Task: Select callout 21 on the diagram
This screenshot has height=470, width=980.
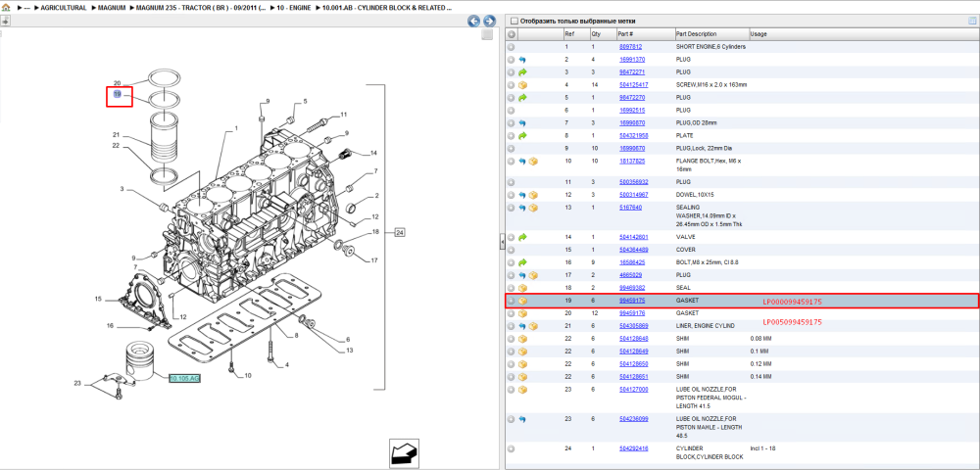Action: (x=117, y=135)
